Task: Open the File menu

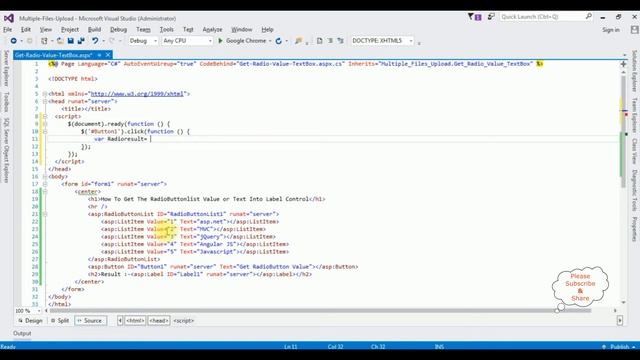Action: pyautogui.click(x=8, y=30)
